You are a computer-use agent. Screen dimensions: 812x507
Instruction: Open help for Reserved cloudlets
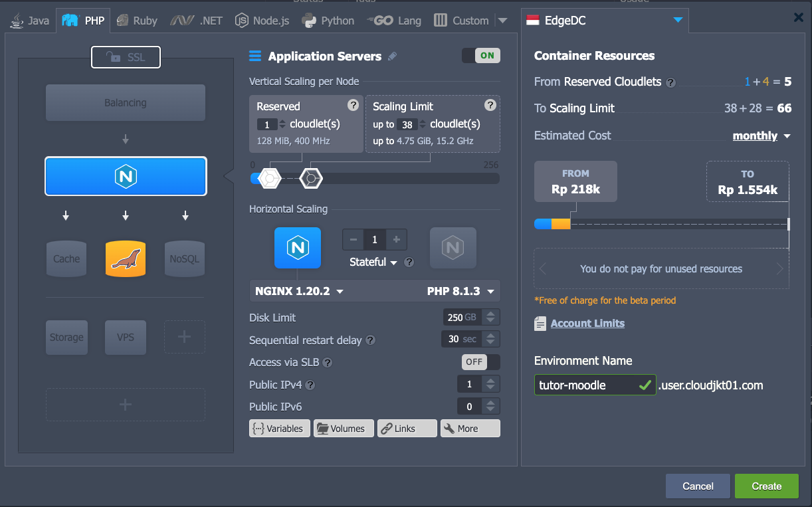pos(354,106)
